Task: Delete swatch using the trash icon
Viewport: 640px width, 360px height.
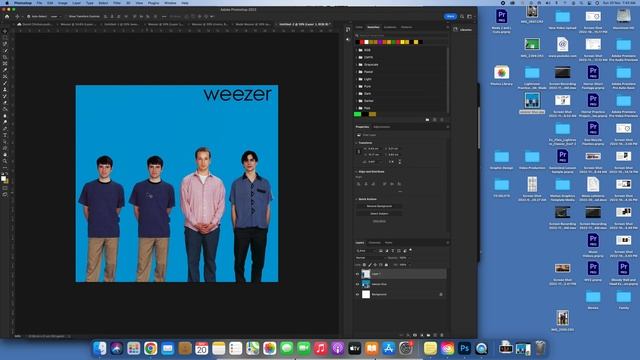Action: click(x=442, y=120)
